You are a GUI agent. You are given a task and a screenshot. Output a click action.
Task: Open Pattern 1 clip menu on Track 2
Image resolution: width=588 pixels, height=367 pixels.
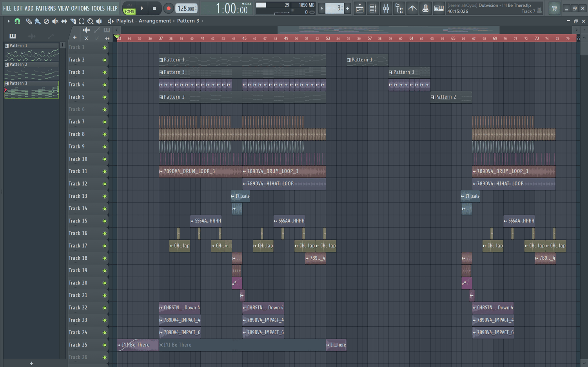coord(161,60)
